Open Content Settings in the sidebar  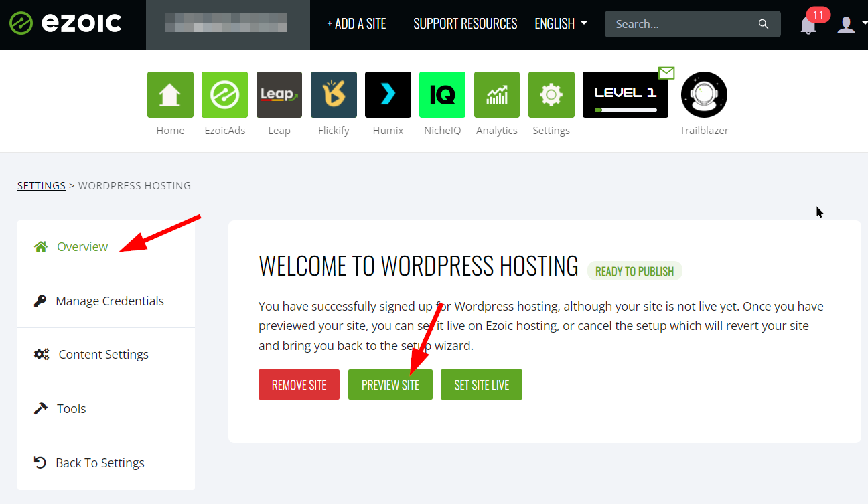click(x=106, y=355)
